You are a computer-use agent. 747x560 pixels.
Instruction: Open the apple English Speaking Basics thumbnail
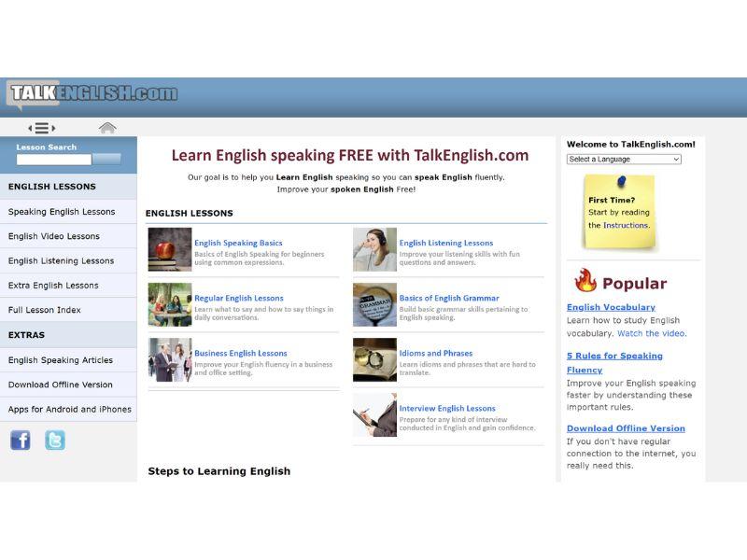click(x=170, y=249)
